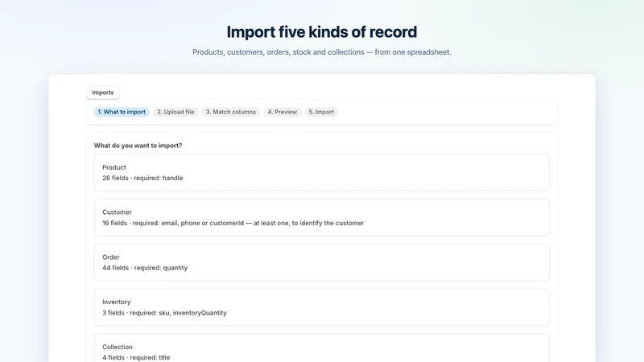644x362 pixels.
Task: Pick the Order record type card
Action: tap(322, 262)
